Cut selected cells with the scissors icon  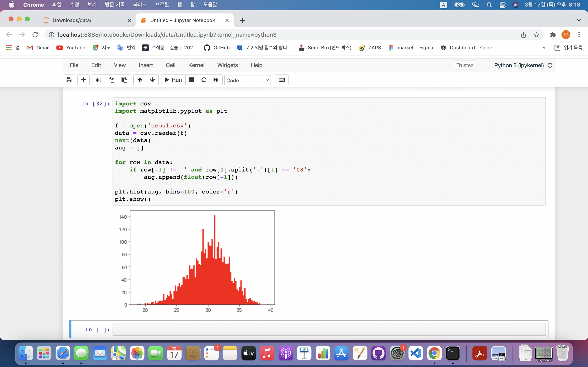pos(98,80)
